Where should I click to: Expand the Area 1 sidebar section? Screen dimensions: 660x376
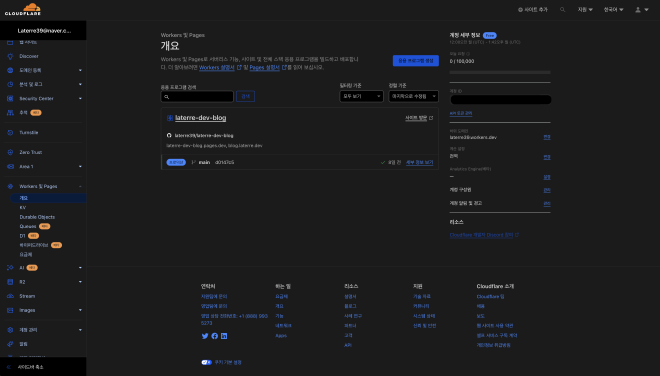(x=80, y=166)
